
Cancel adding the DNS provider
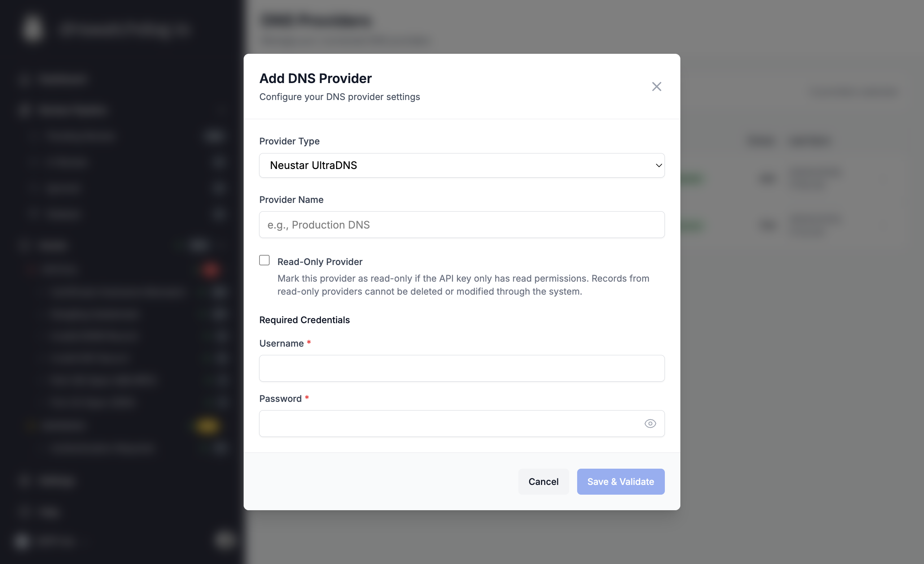pos(543,481)
